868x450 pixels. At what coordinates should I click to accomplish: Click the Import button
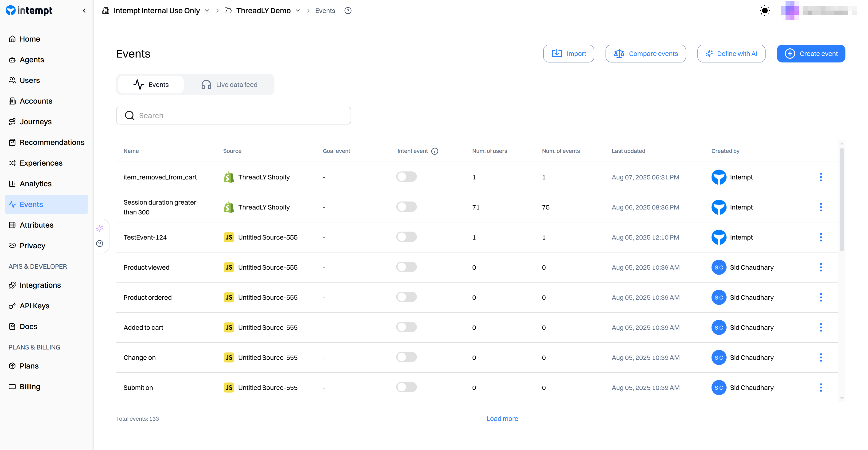568,54
